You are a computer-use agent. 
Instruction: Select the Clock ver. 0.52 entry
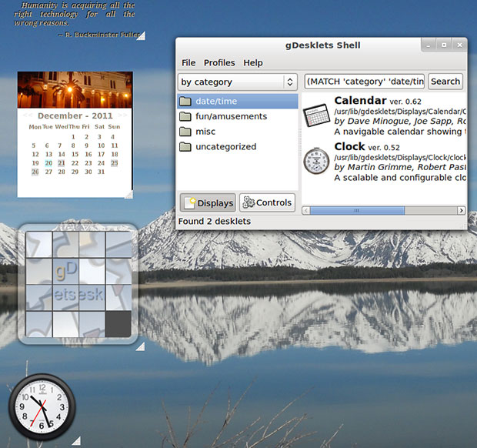click(385, 162)
